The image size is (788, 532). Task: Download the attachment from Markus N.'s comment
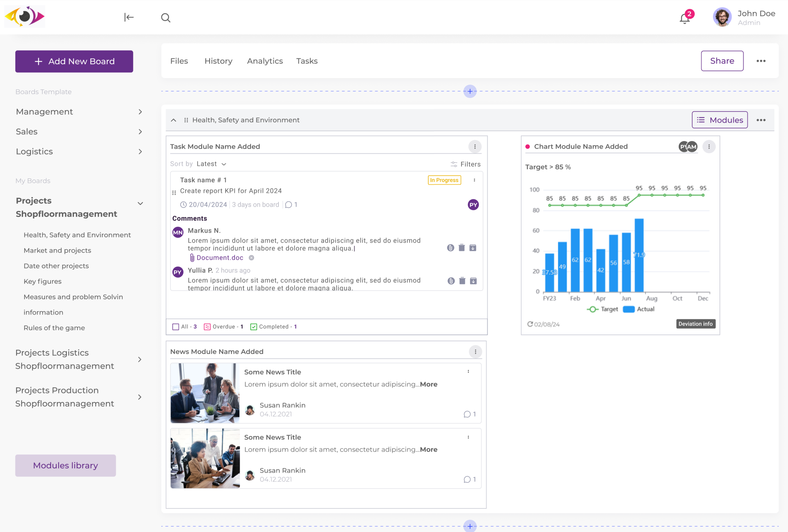click(473, 247)
